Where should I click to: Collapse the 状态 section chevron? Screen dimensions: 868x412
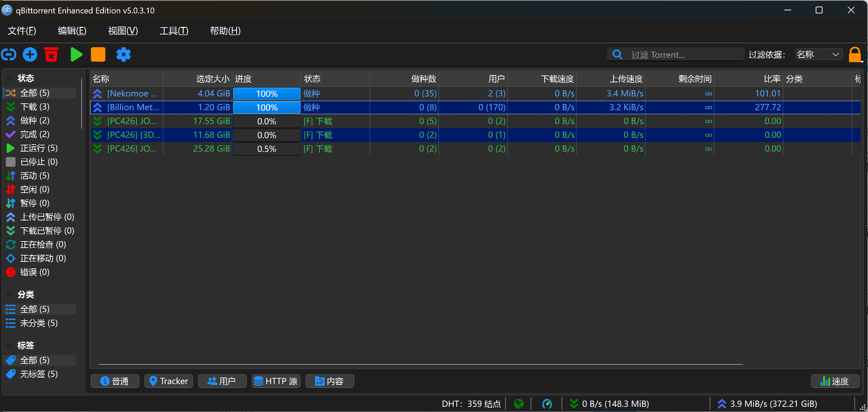[x=9, y=78]
